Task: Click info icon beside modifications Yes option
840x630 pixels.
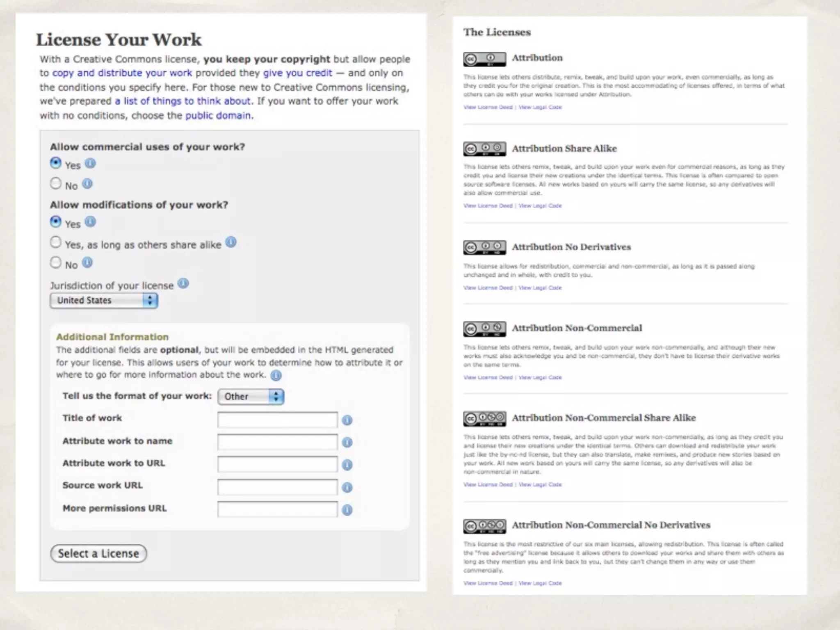Action: 90,222
